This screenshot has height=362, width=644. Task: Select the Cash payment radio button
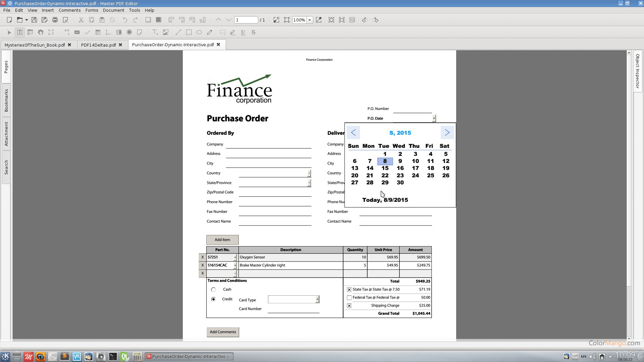tap(213, 289)
